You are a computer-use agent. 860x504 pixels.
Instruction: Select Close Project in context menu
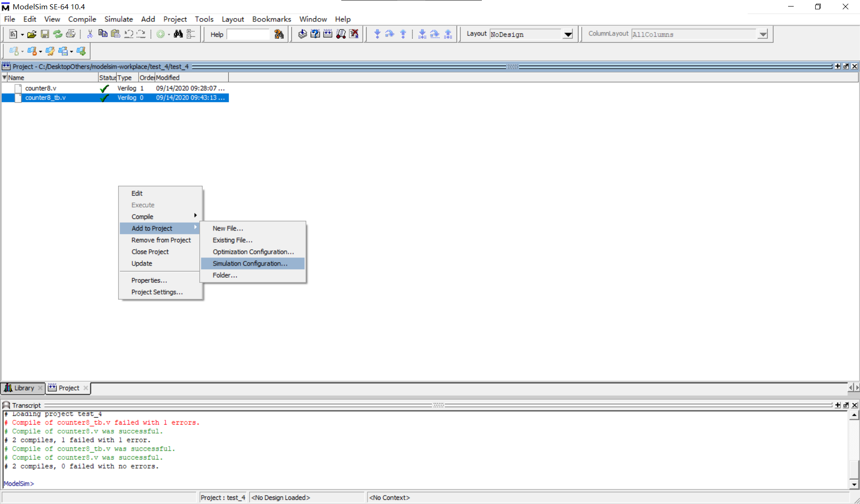(x=160, y=252)
